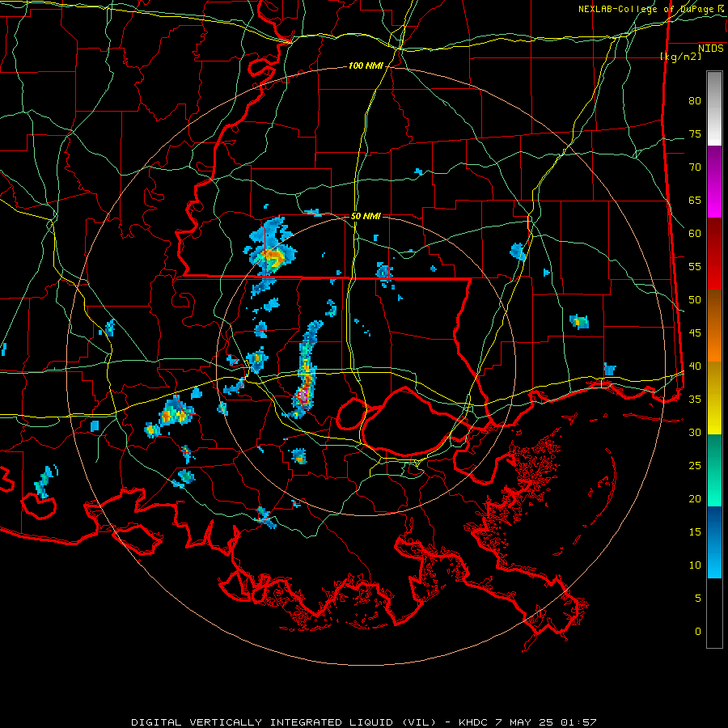Select the magenta-purple segment of color scale

click(714, 181)
